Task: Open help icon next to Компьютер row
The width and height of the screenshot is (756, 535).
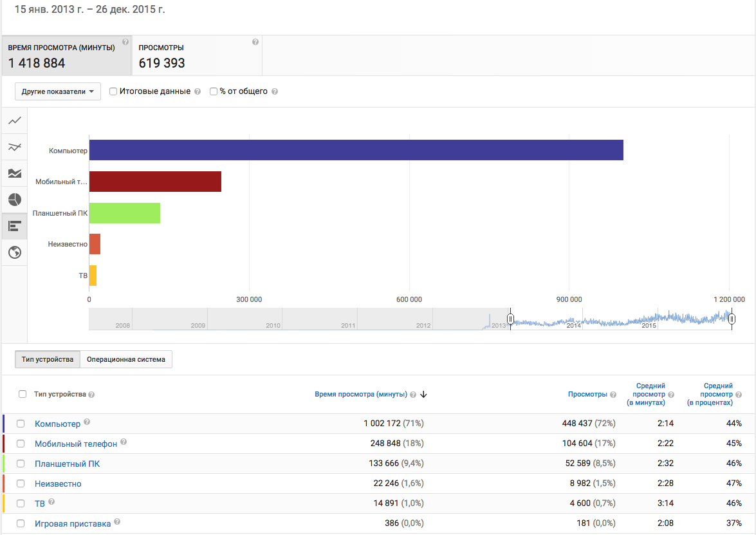Action: coord(87,422)
